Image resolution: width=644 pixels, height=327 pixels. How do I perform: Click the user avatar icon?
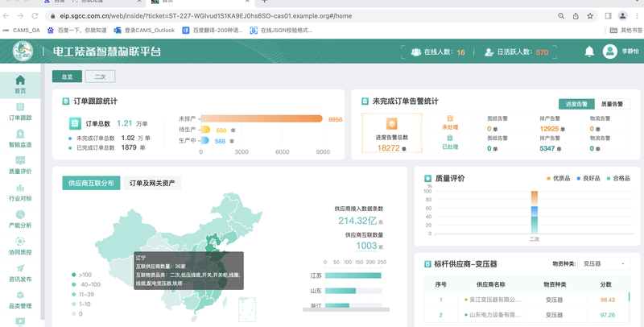(x=610, y=52)
